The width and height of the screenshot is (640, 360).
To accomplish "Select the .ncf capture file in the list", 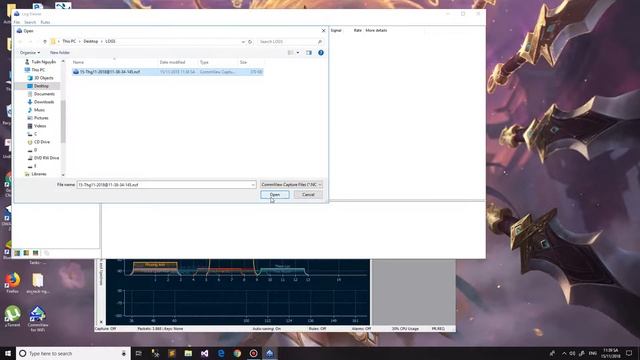I will 167,72.
